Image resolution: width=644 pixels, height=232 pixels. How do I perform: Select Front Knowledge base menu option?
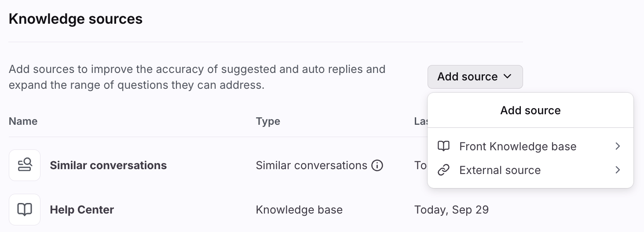tap(518, 146)
